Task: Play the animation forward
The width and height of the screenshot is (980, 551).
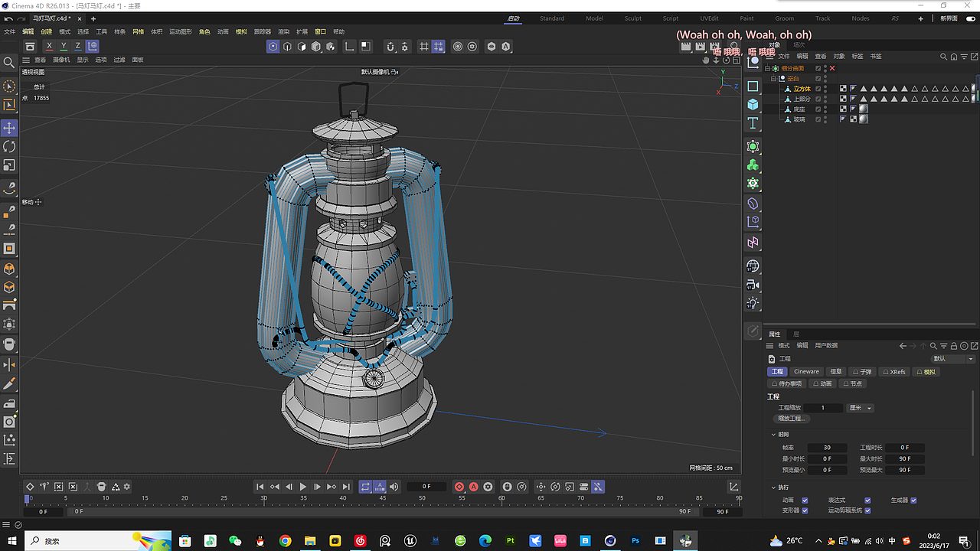Action: (303, 487)
